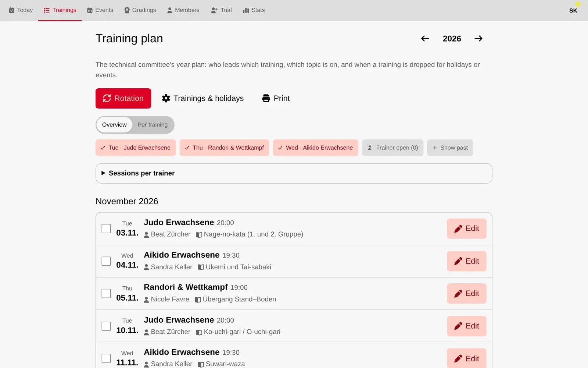The width and height of the screenshot is (588, 368).
Task: Click topic Ukemi und Tai-sabaki
Action: [239, 267]
